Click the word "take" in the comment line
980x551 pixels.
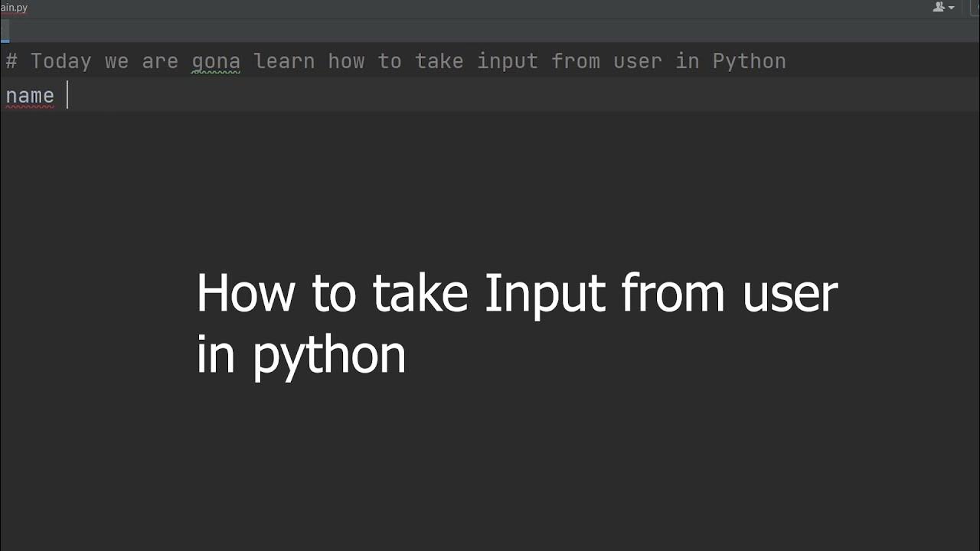[x=439, y=61]
